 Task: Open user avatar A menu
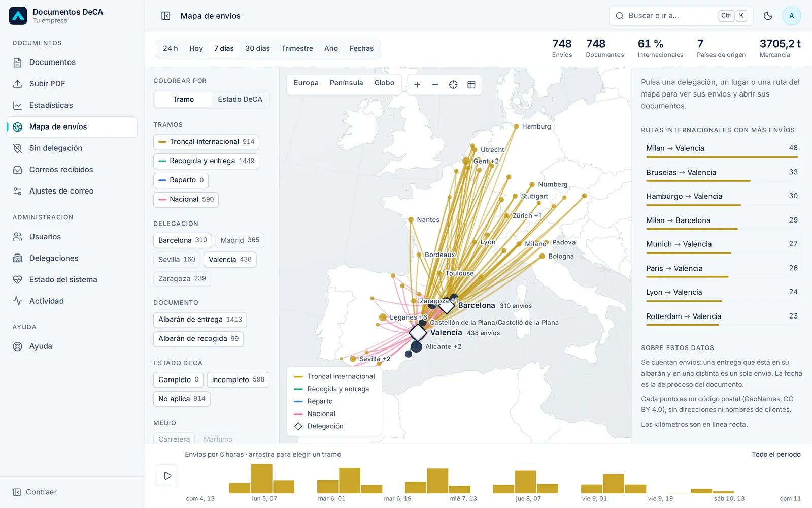pos(791,16)
